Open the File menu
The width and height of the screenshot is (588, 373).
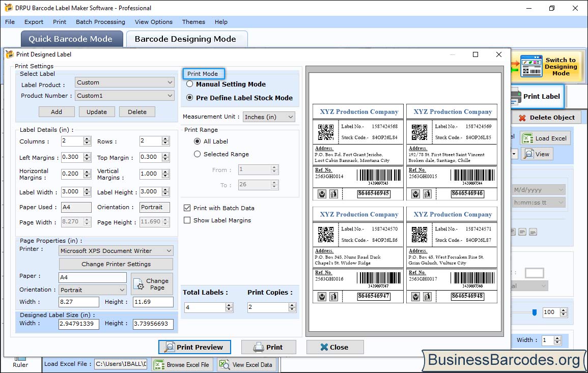pos(10,22)
